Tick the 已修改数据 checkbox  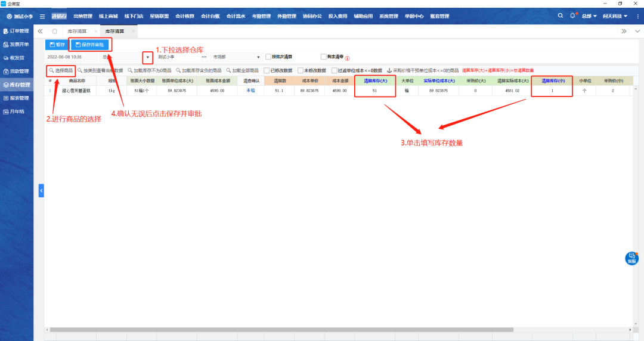(266, 70)
